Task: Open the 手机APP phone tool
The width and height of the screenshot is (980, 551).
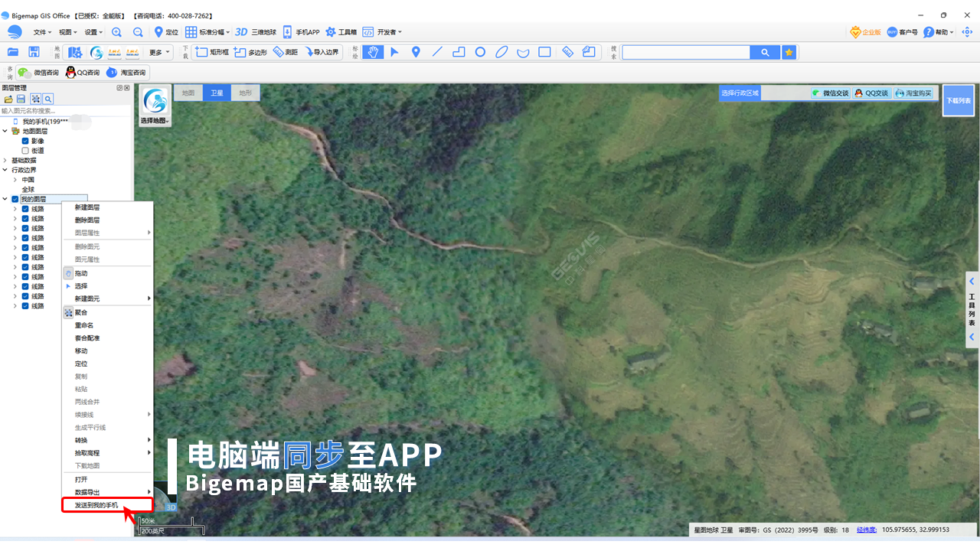Action: coord(301,32)
